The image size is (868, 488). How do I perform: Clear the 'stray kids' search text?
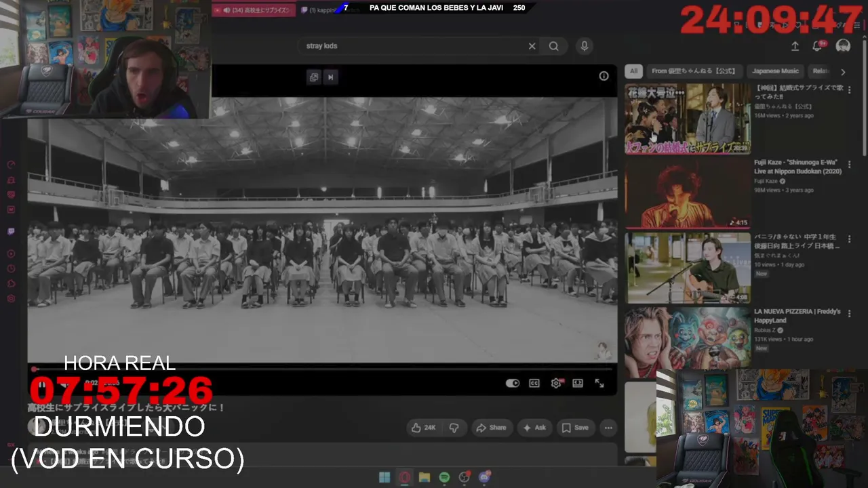532,46
